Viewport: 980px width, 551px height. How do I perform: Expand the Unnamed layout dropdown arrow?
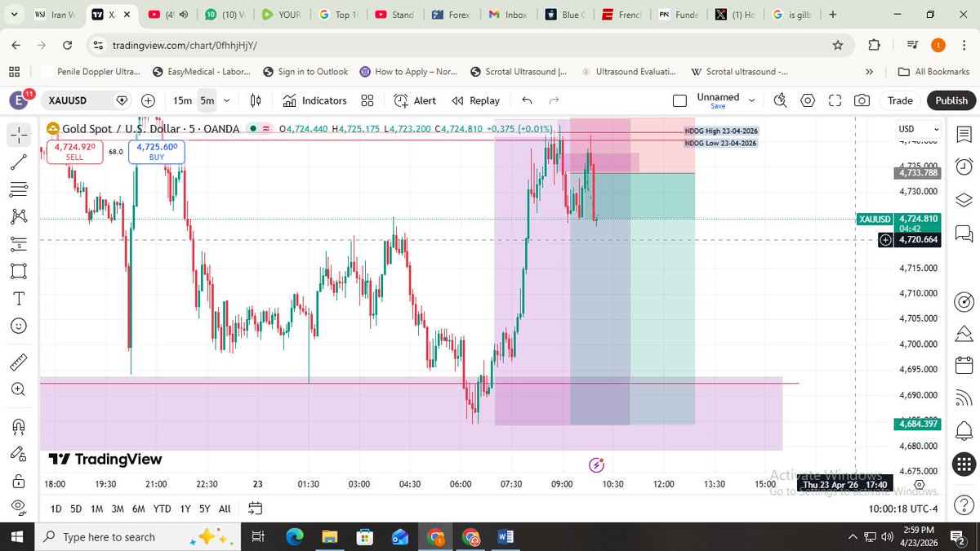point(752,100)
